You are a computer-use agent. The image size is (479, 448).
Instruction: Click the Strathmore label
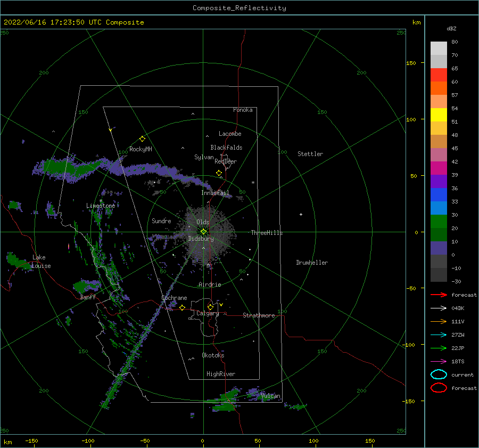pyautogui.click(x=259, y=315)
